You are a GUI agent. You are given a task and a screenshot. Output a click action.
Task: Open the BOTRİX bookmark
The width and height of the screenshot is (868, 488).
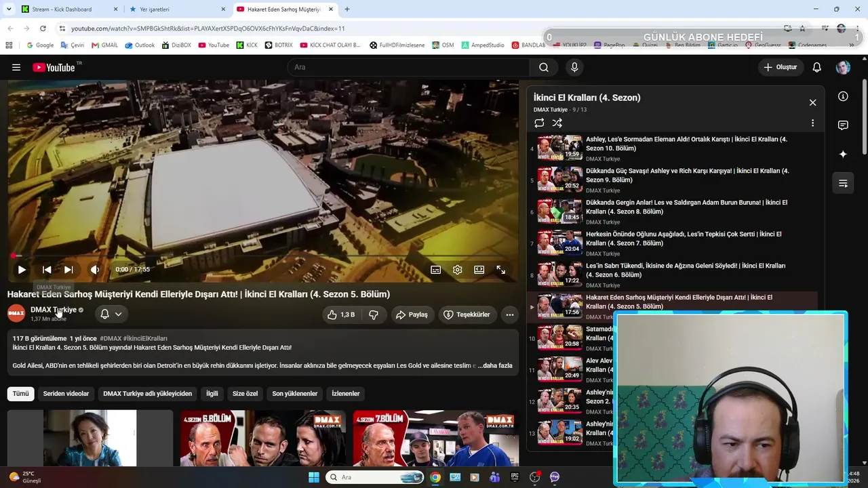tap(279, 45)
